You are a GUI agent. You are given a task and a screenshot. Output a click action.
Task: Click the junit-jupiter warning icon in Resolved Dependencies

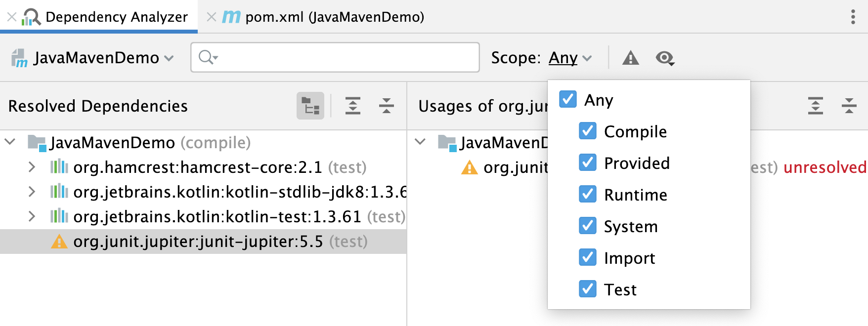point(59,242)
